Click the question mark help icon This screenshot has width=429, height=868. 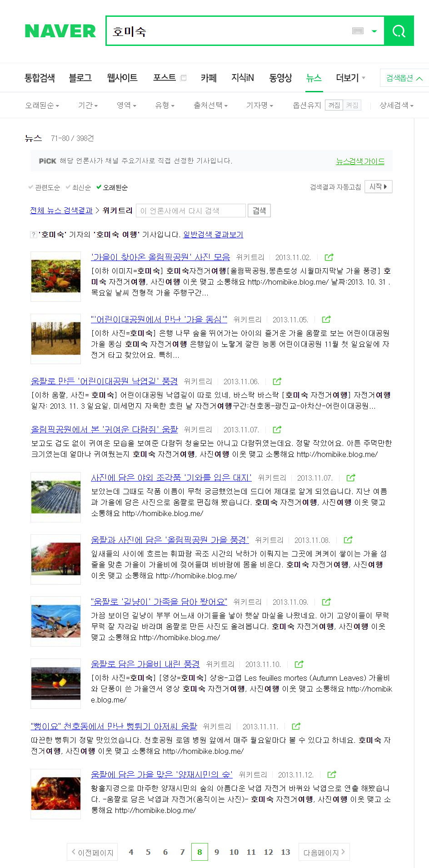click(x=34, y=235)
